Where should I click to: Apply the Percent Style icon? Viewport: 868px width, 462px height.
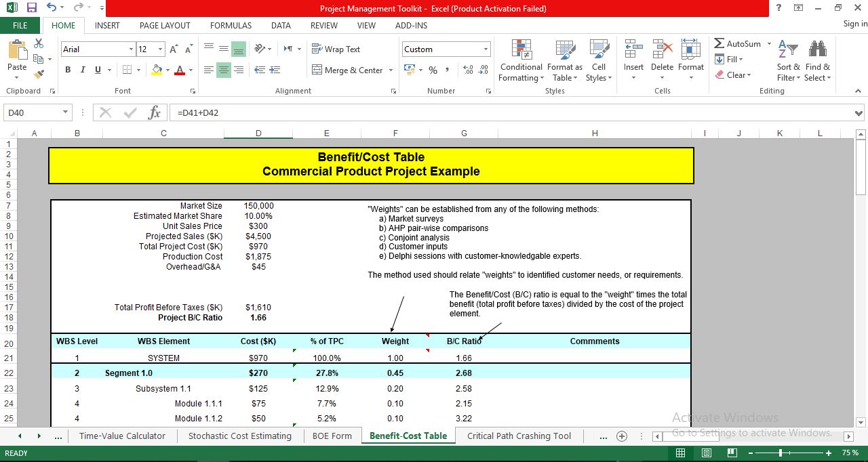[x=432, y=69]
